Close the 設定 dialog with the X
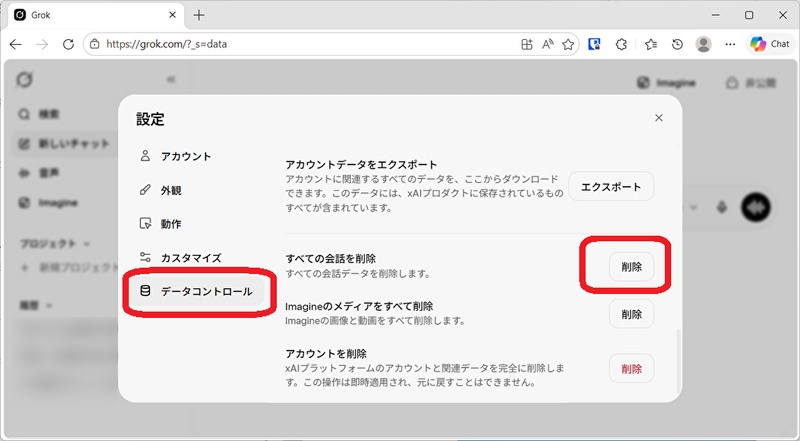Screen dimensions: 800x441 (x=659, y=118)
